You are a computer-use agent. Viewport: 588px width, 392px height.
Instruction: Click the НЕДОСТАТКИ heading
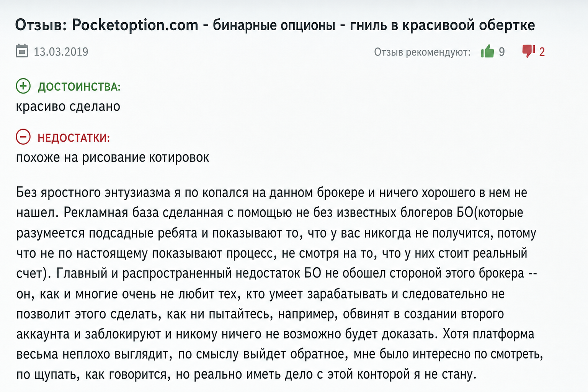coord(73,138)
